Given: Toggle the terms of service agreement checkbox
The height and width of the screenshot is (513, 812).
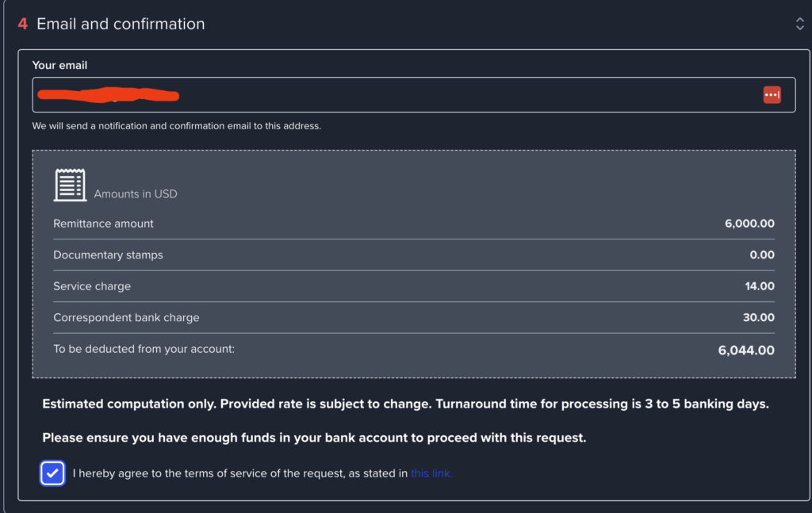Looking at the screenshot, I should 52,473.
